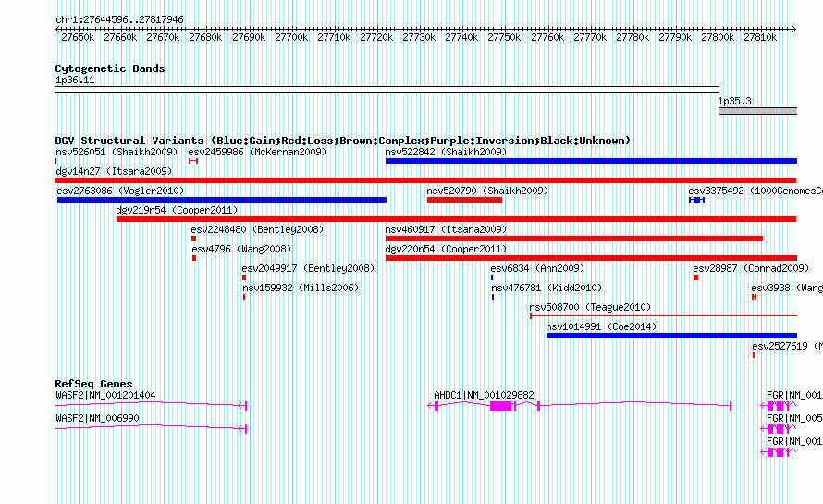Click the 27720k position on the ruler
823x504 pixels.
[376, 37]
